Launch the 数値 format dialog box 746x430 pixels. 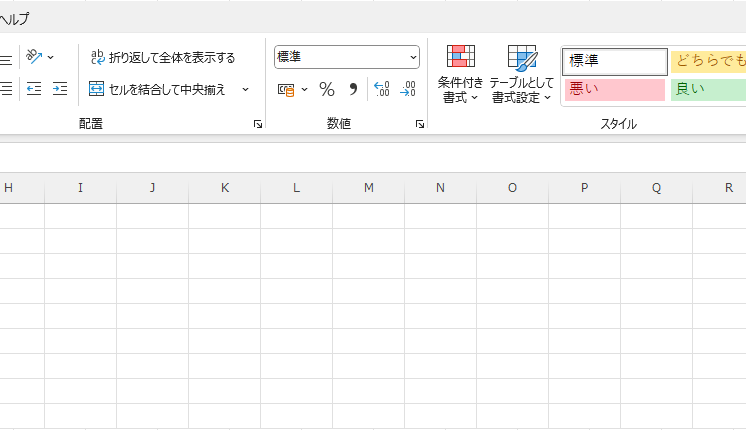click(x=419, y=124)
